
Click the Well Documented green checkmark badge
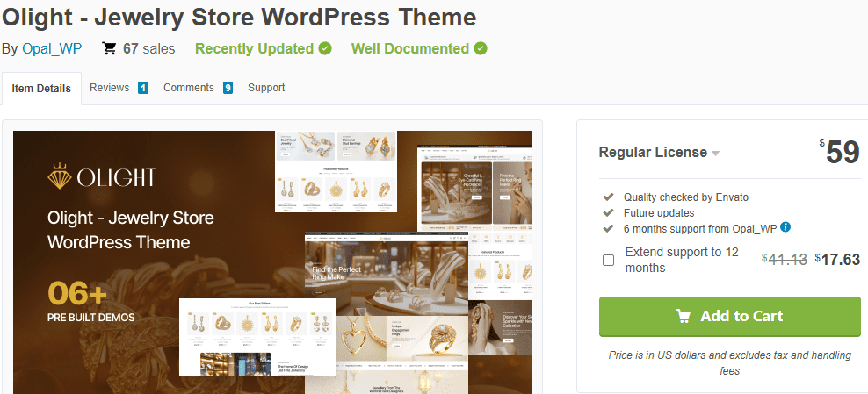(481, 48)
